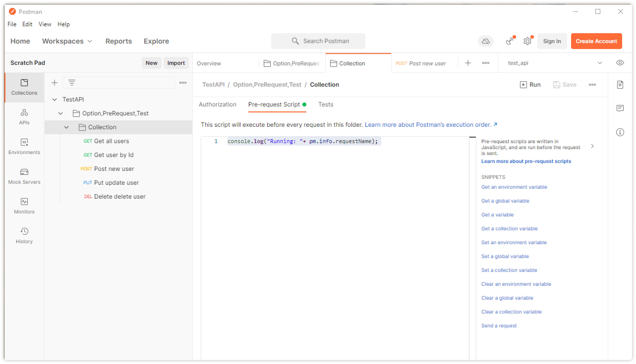Open the Help menu

click(63, 24)
